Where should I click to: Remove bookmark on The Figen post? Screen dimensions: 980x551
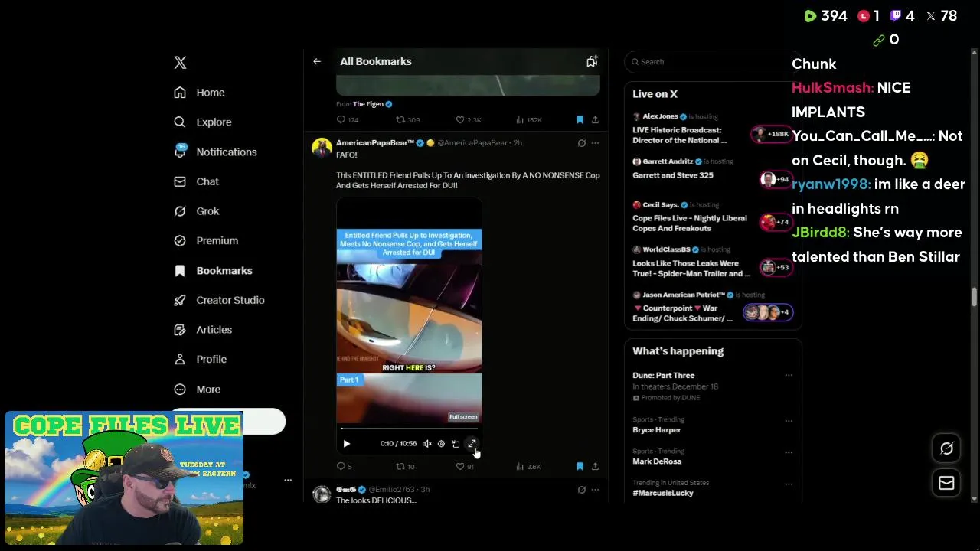point(580,120)
